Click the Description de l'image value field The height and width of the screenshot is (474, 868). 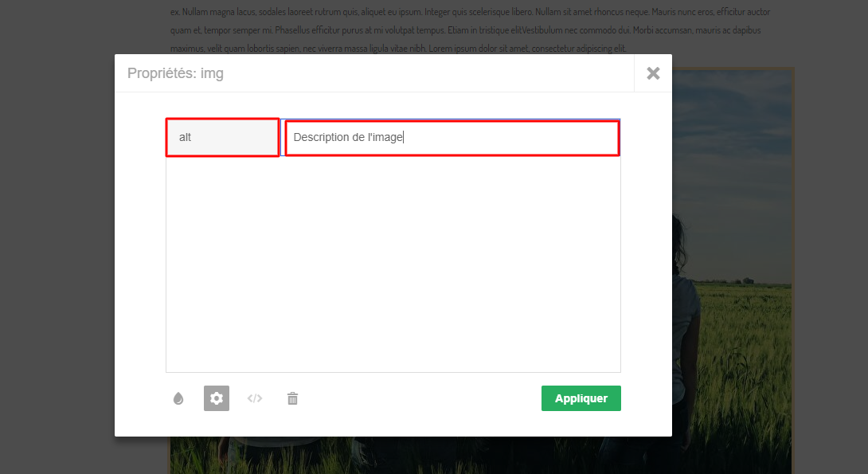(x=452, y=137)
